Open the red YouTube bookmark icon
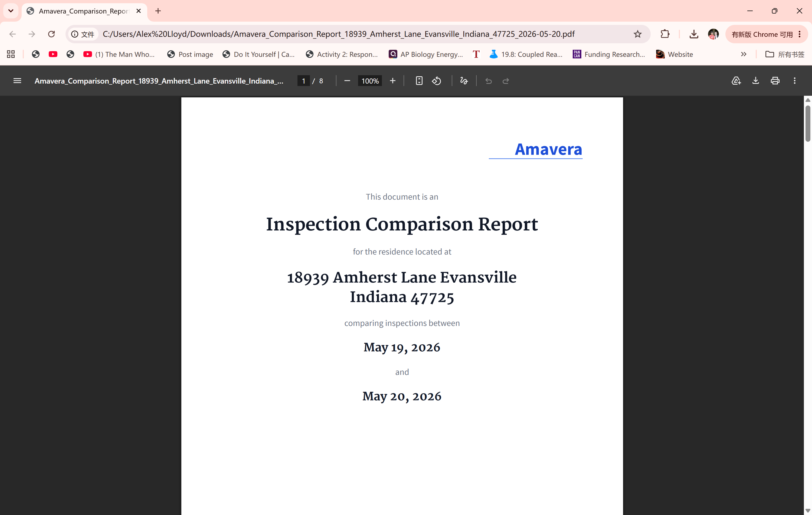Image resolution: width=812 pixels, height=515 pixels. (53, 54)
